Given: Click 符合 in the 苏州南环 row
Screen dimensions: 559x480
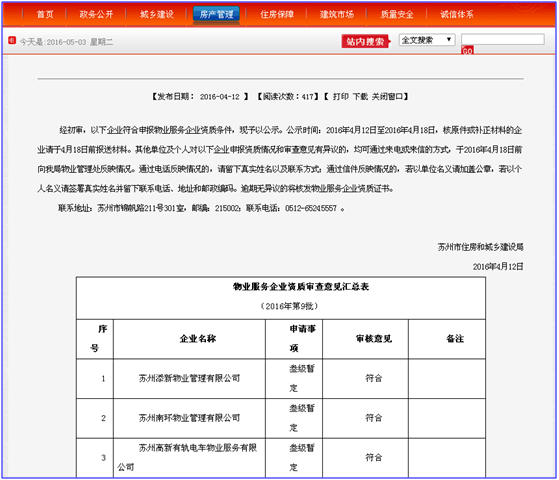Looking at the screenshot, I should pyautogui.click(x=374, y=418).
